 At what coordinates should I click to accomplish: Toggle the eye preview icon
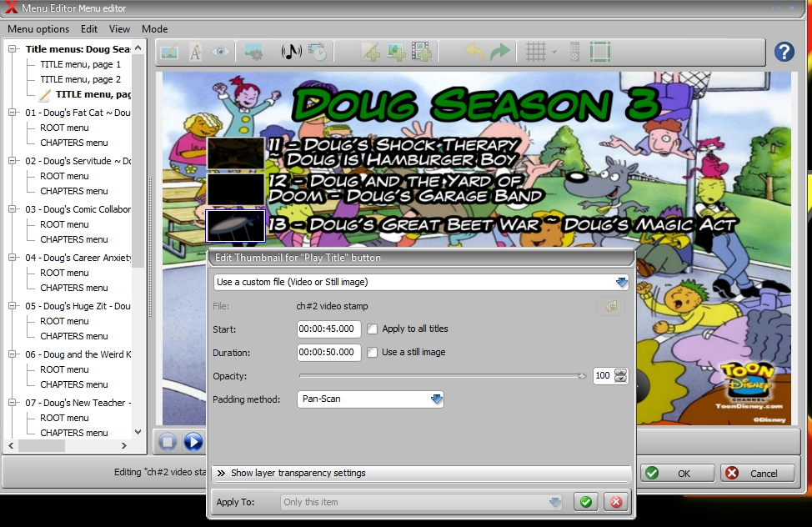221,52
